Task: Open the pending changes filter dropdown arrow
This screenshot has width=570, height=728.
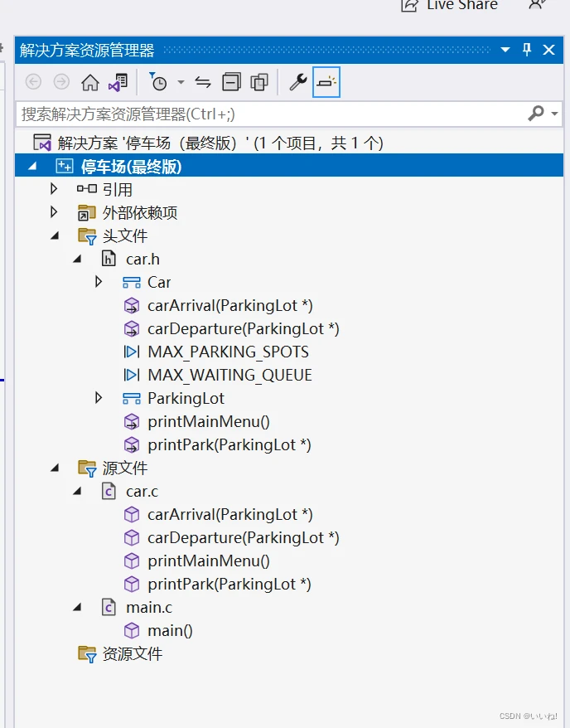Action: click(x=181, y=83)
